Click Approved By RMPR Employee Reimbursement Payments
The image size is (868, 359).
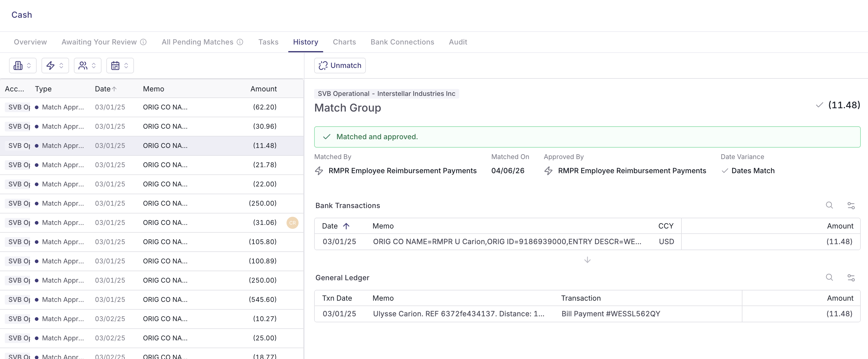point(625,171)
